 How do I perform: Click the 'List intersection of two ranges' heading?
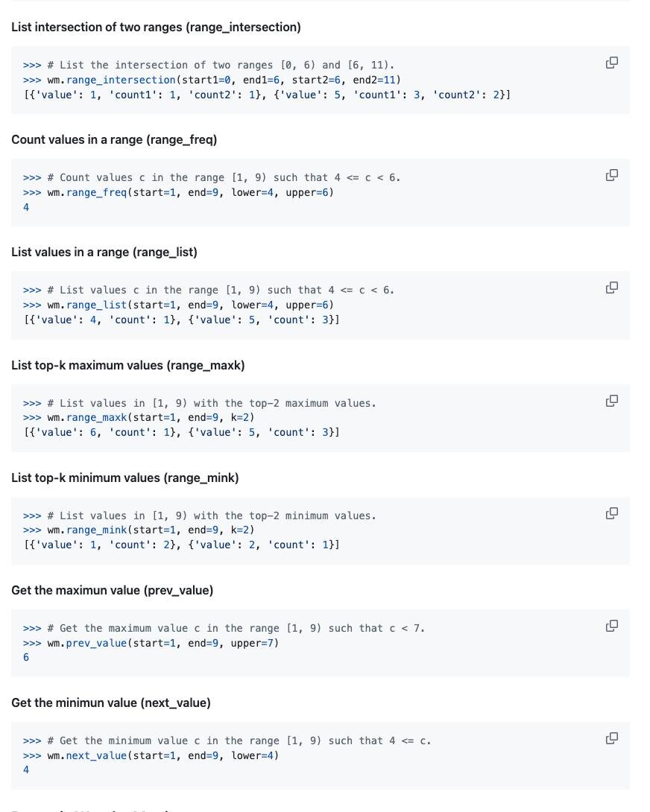click(x=156, y=27)
